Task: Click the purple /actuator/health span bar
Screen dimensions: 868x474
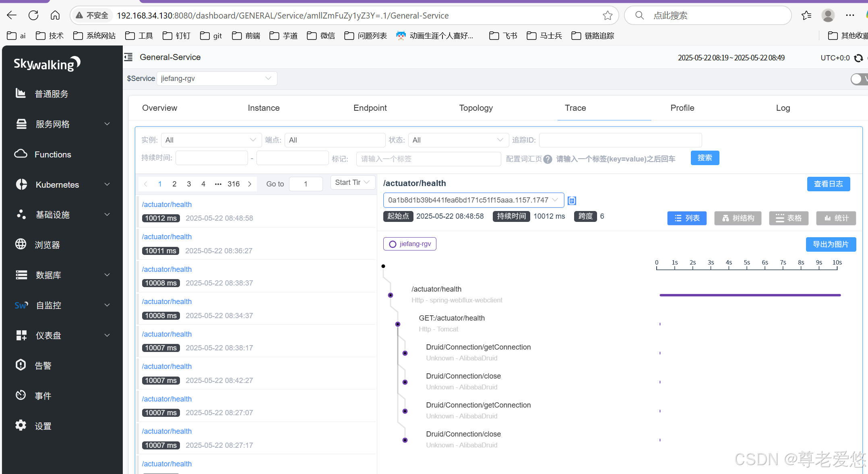Action: (x=750, y=295)
